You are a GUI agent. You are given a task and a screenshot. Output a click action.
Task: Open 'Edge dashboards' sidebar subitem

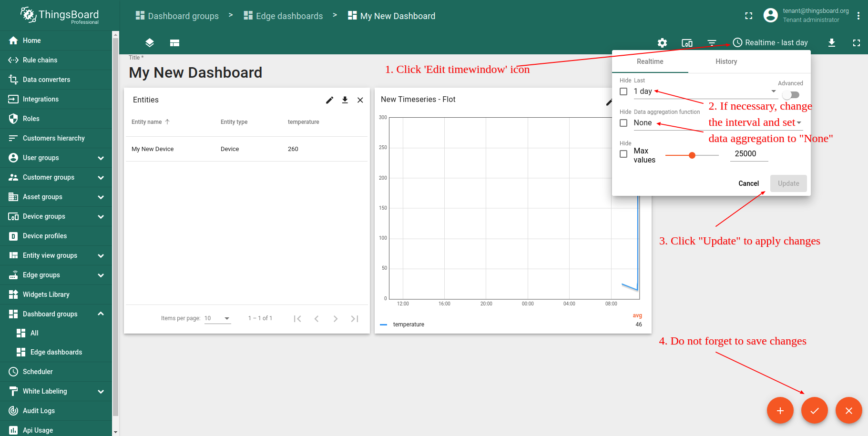pyautogui.click(x=56, y=352)
